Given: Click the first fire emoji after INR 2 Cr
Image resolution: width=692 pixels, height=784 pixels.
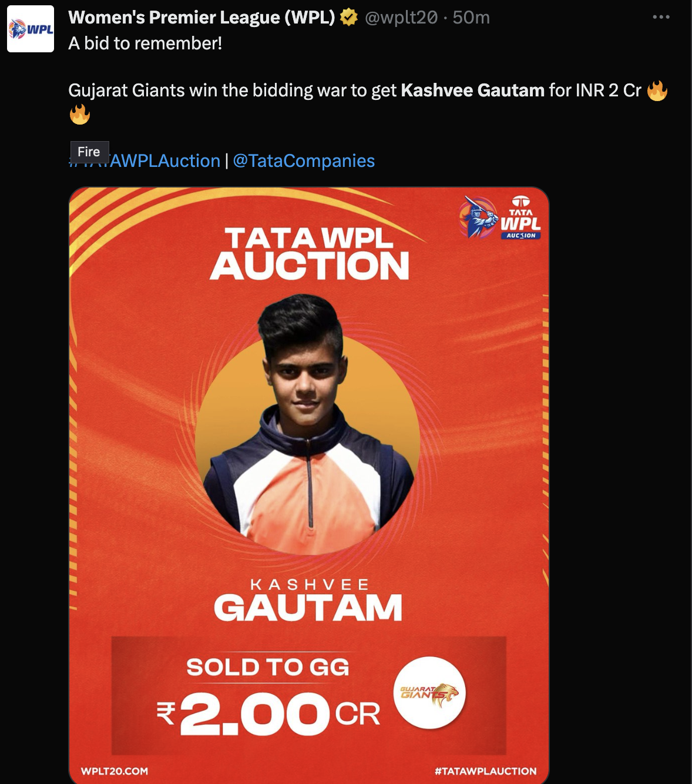Looking at the screenshot, I should point(657,91).
